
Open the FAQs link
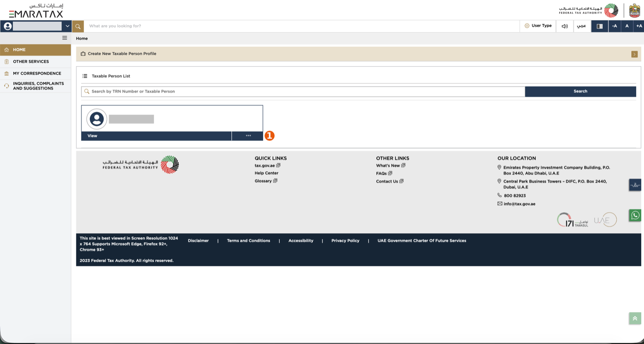point(384,173)
